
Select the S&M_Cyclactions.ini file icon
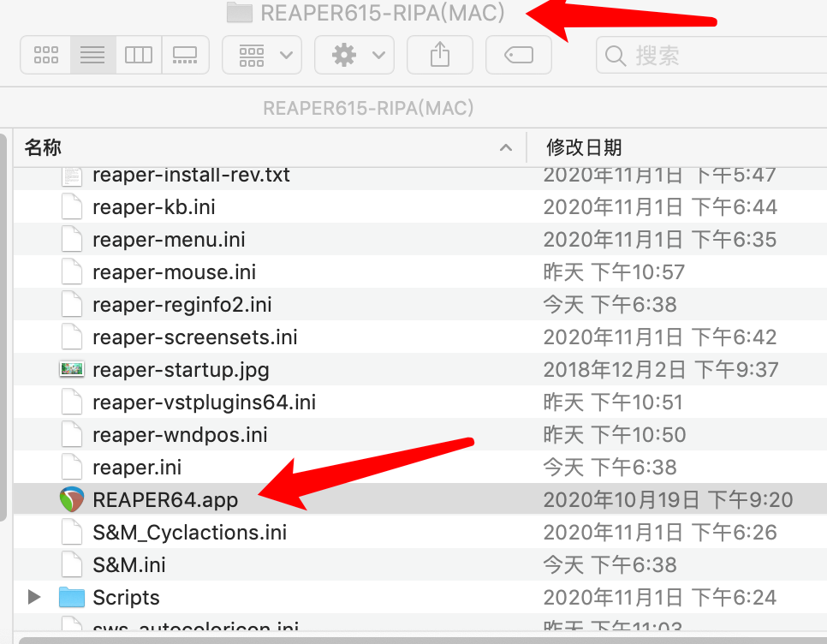(x=72, y=532)
